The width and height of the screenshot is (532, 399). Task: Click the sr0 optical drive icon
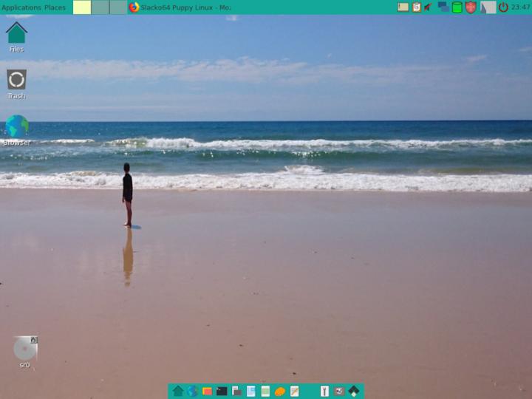pos(24,348)
